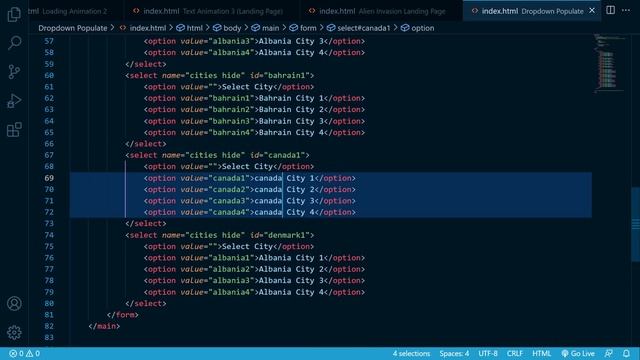Click on id="bahrain1" select tag line

(220, 76)
